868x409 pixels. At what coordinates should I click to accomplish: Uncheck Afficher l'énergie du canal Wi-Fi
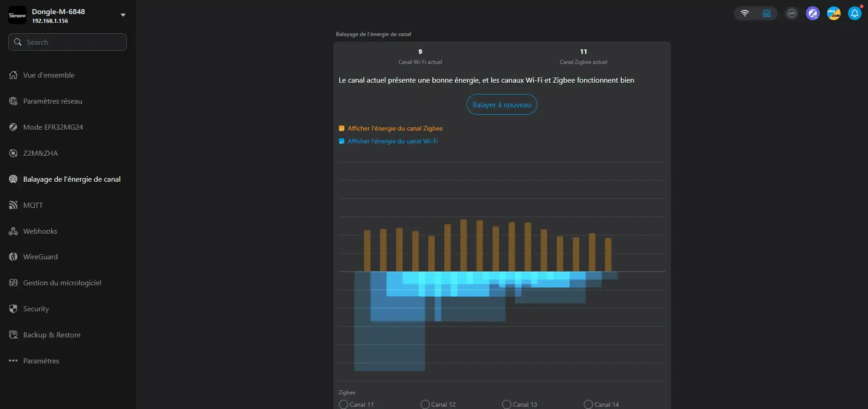[342, 141]
